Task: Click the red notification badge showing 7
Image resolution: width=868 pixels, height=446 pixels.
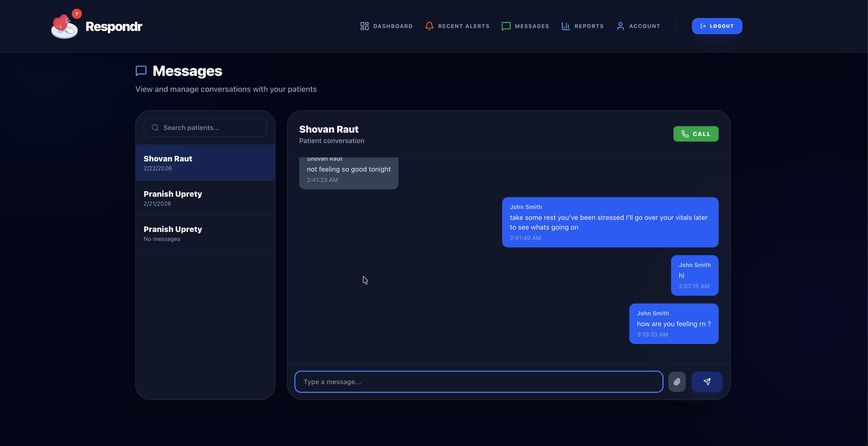Action: pyautogui.click(x=77, y=14)
